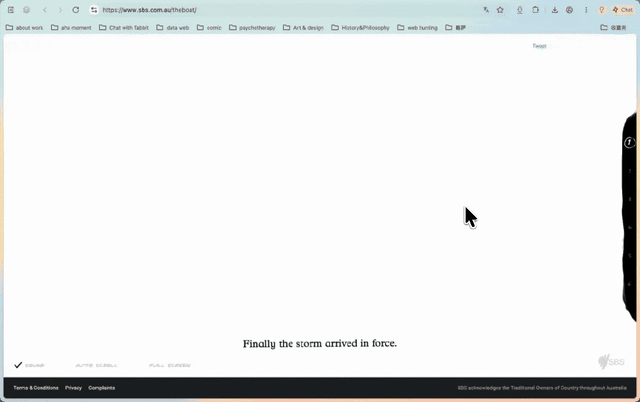The height and width of the screenshot is (402, 640).
Task: Open the Complaints link
Action: pyautogui.click(x=102, y=388)
